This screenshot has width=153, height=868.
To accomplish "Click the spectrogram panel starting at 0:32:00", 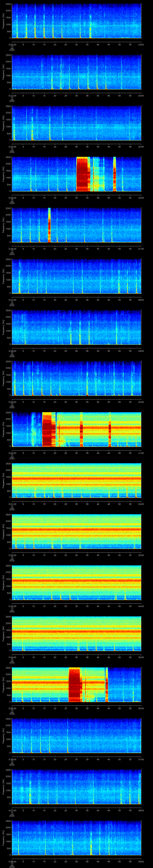I will click(76, 531).
